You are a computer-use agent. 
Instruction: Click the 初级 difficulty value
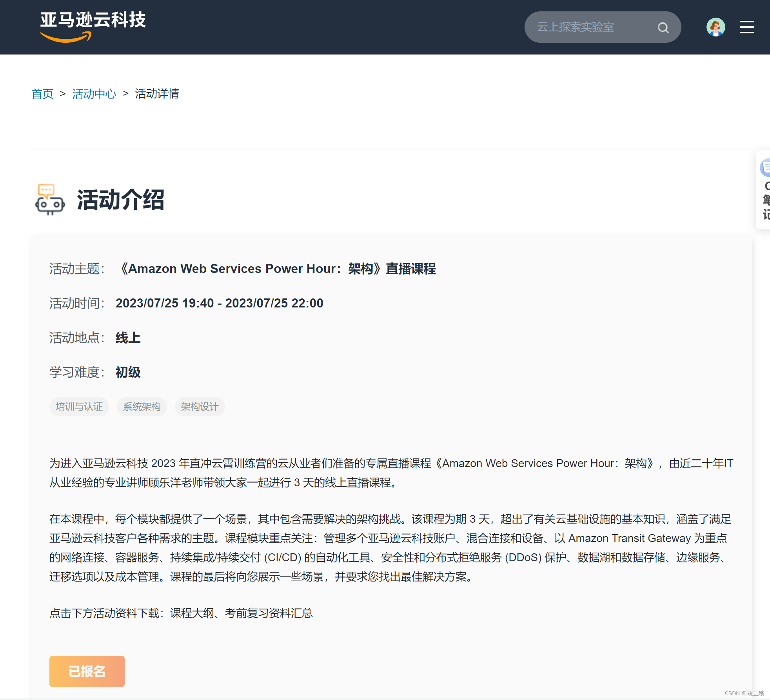128,372
